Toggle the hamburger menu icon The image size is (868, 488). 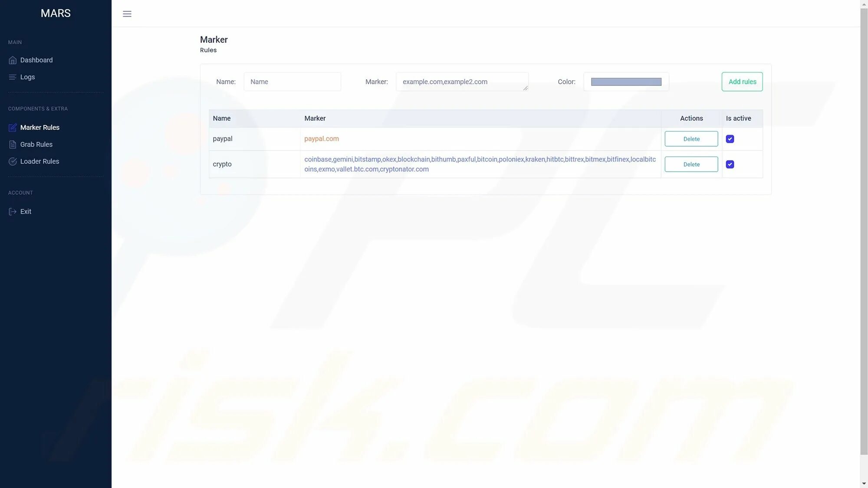tap(126, 13)
